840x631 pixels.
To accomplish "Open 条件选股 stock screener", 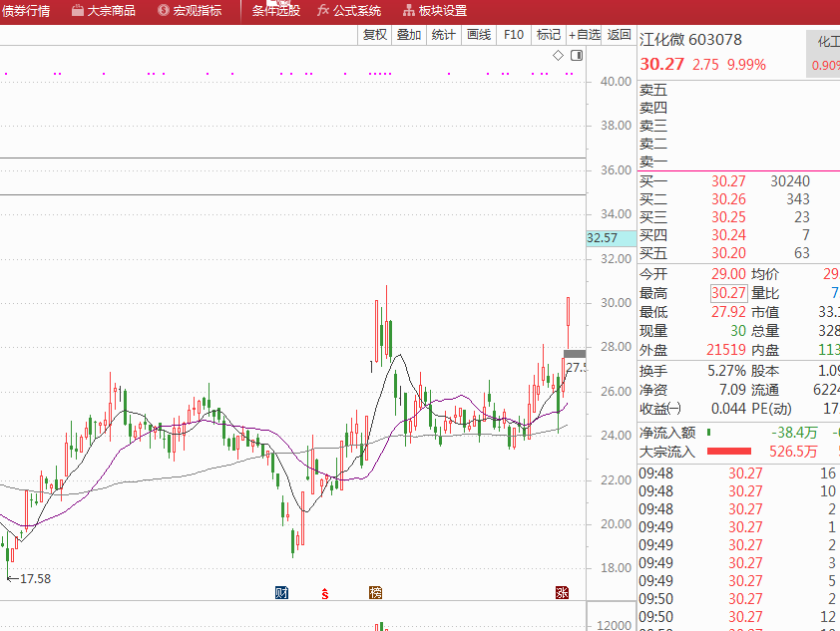I will (276, 11).
